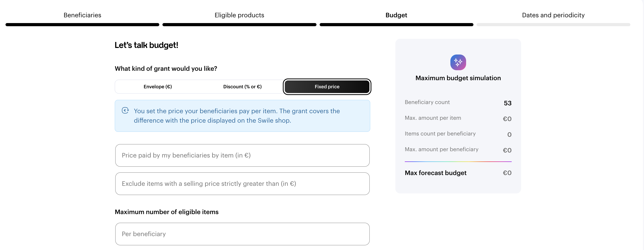
Task: Click the price paid by beneficiaries field
Action: 242,155
